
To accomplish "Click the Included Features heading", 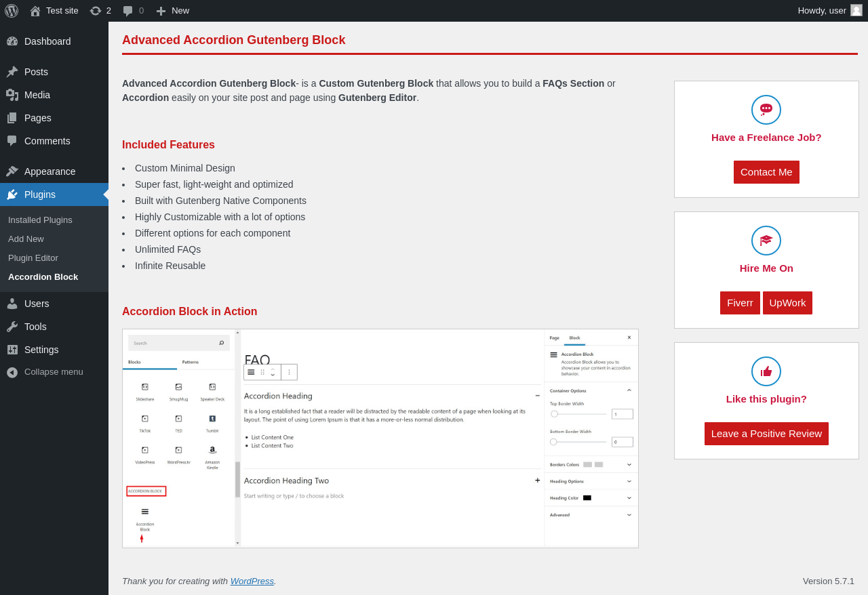I will click(x=168, y=145).
